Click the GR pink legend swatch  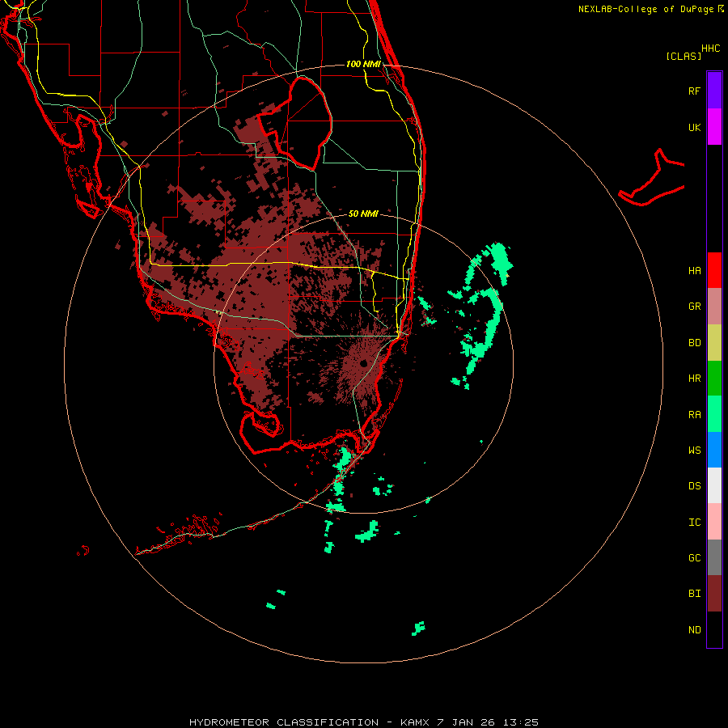point(714,307)
